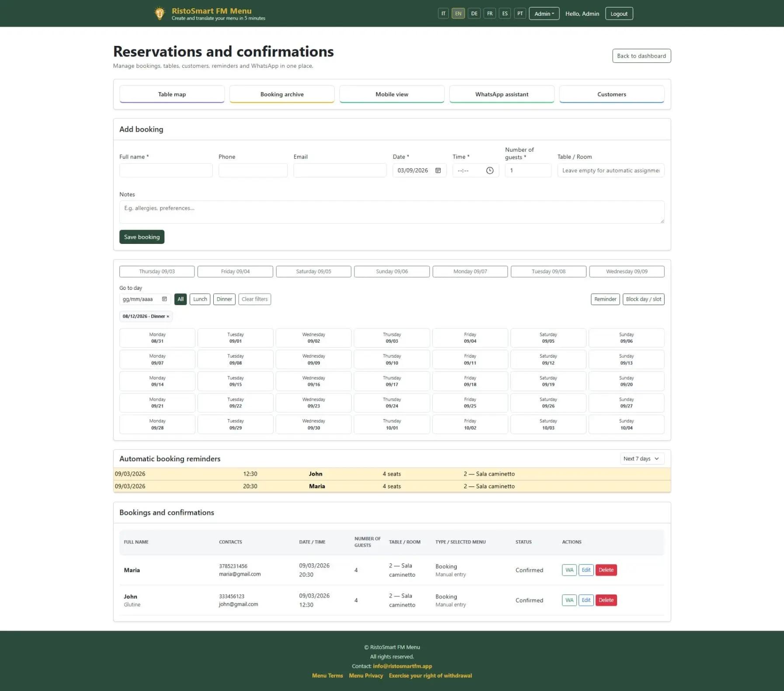Select Wednesday 09/30 in the calendar grid
The height and width of the screenshot is (691, 784).
coord(314,424)
